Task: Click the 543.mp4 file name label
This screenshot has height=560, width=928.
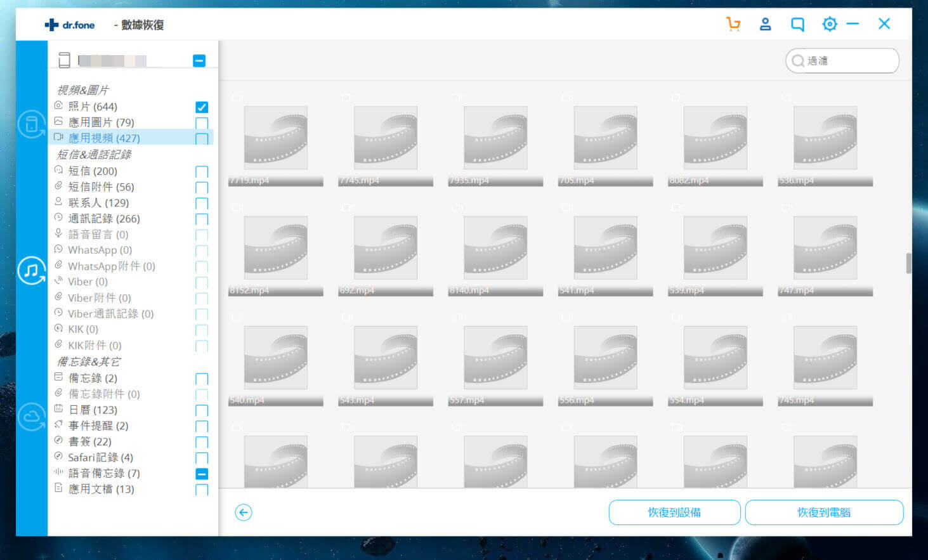Action: 356,400
